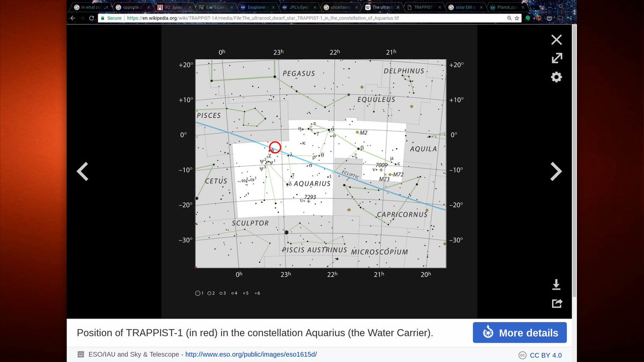Image resolution: width=644 pixels, height=362 pixels.
Task: Click the page vertical scrollbar
Action: coord(574,161)
